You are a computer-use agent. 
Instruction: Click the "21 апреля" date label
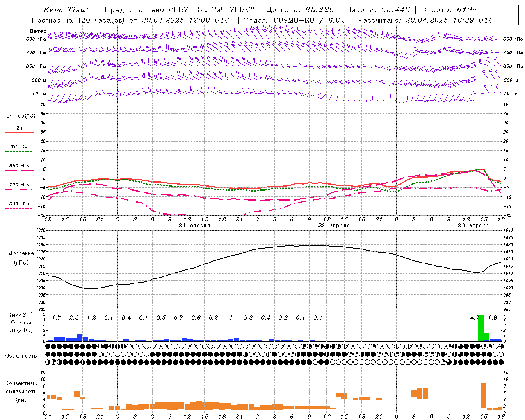click(x=194, y=226)
